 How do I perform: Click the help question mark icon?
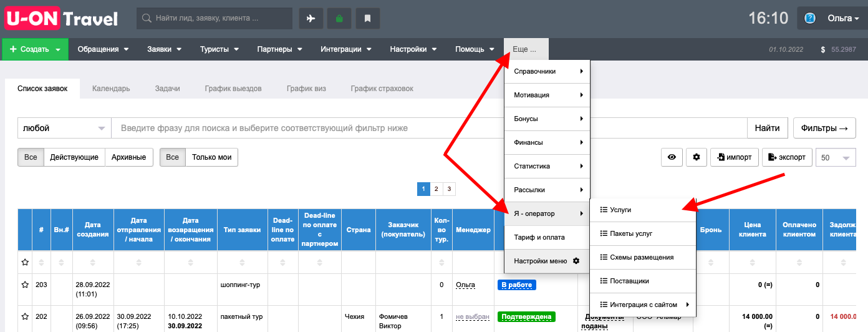[x=810, y=18]
